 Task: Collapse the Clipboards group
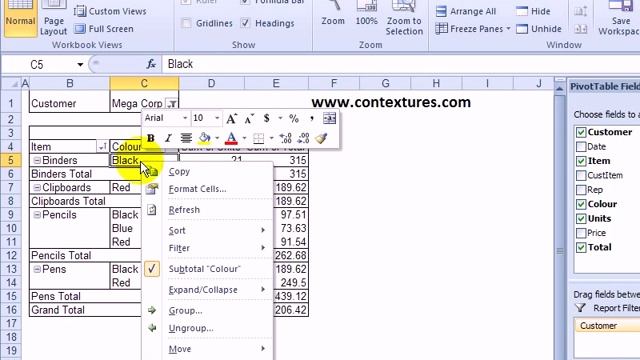point(37,188)
